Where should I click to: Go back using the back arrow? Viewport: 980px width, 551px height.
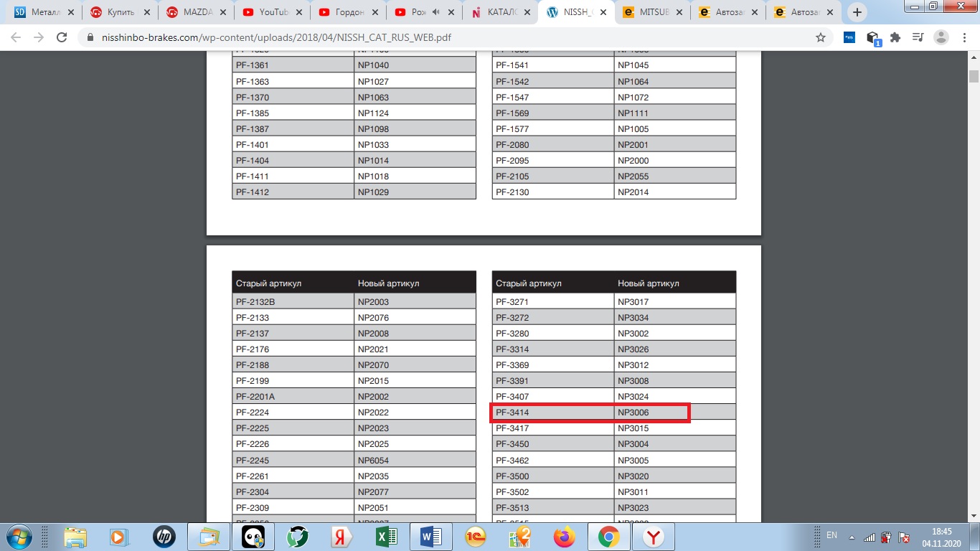click(16, 38)
